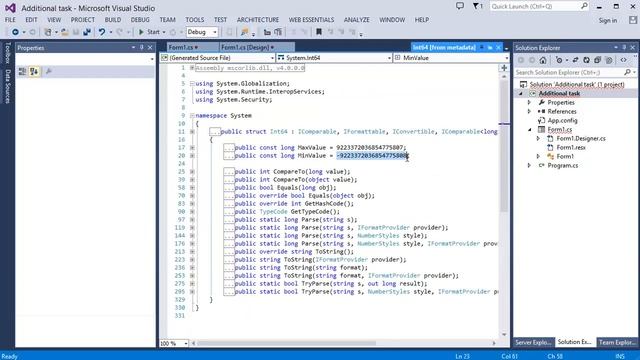Select Form1.resx file
Viewport: 640px width, 360px height.
click(571, 147)
